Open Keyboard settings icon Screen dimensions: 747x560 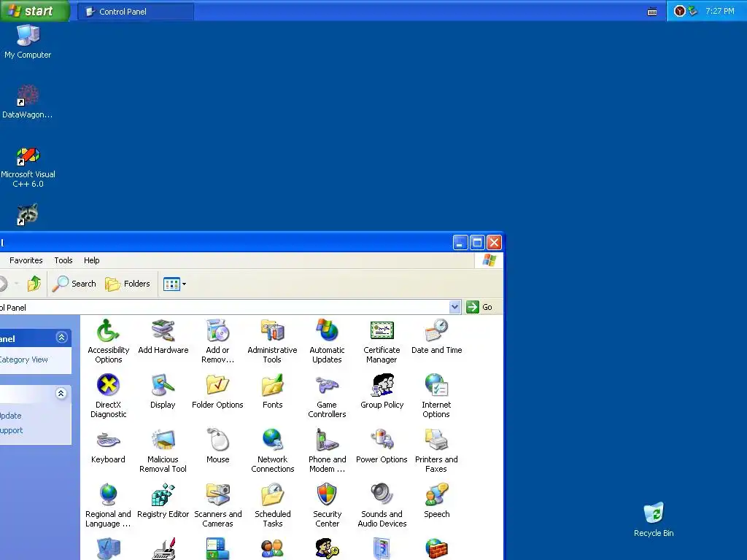(108, 446)
